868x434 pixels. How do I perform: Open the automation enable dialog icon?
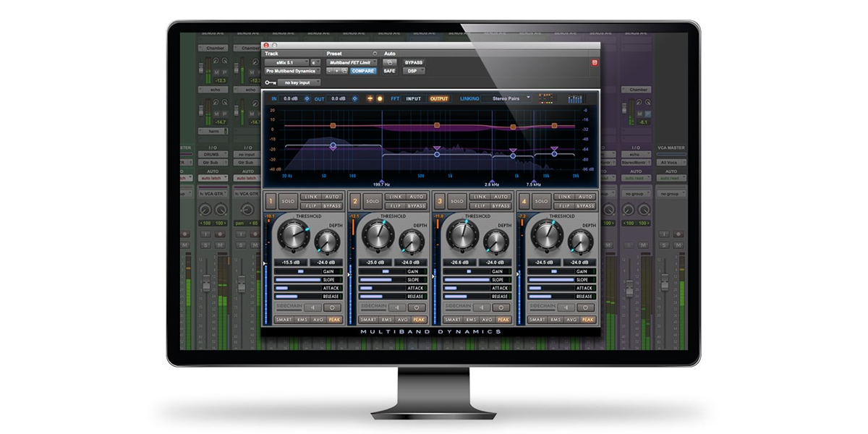(390, 63)
